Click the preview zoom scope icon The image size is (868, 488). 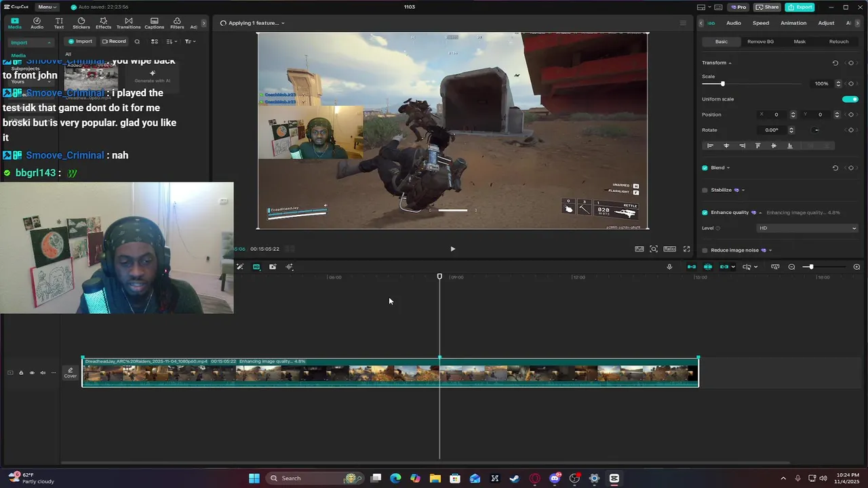654,249
